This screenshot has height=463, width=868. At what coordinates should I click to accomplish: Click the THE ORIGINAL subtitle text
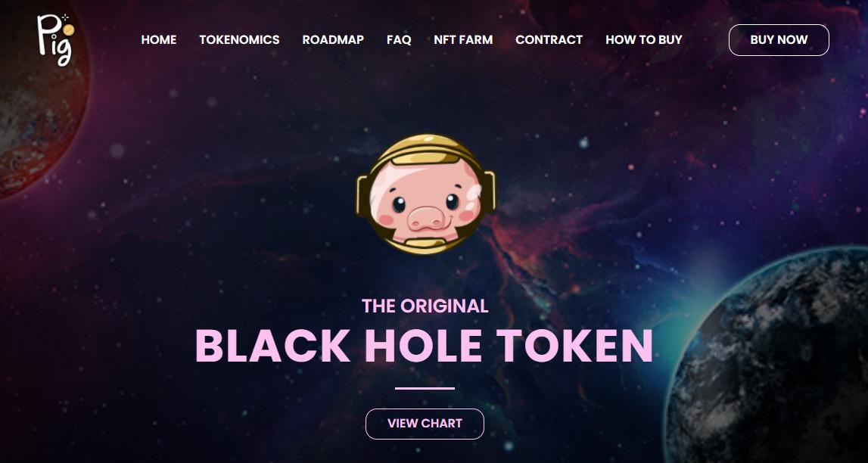(x=425, y=306)
